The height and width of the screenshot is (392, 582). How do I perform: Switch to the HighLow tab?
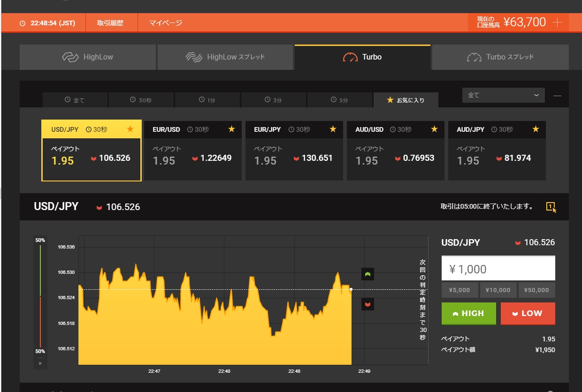pyautogui.click(x=88, y=57)
